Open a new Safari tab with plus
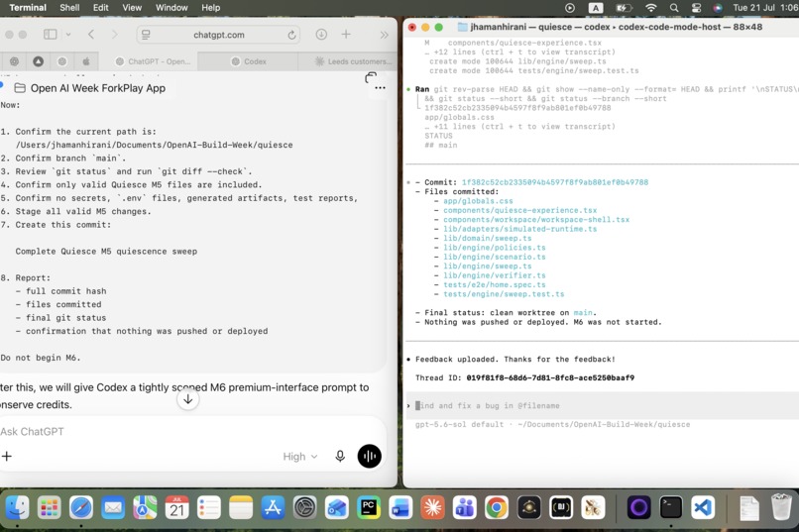The width and height of the screenshot is (799, 532). pos(346,34)
